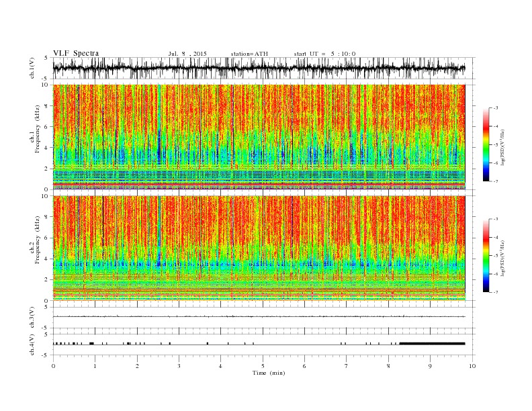Click the "-3" tick on ch.1 color bar

496,108
